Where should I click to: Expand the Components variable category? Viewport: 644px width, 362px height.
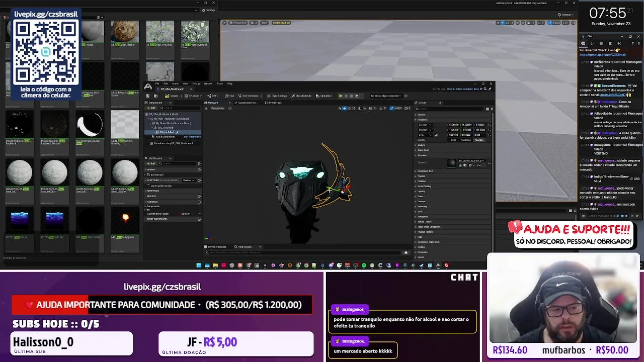145,206
